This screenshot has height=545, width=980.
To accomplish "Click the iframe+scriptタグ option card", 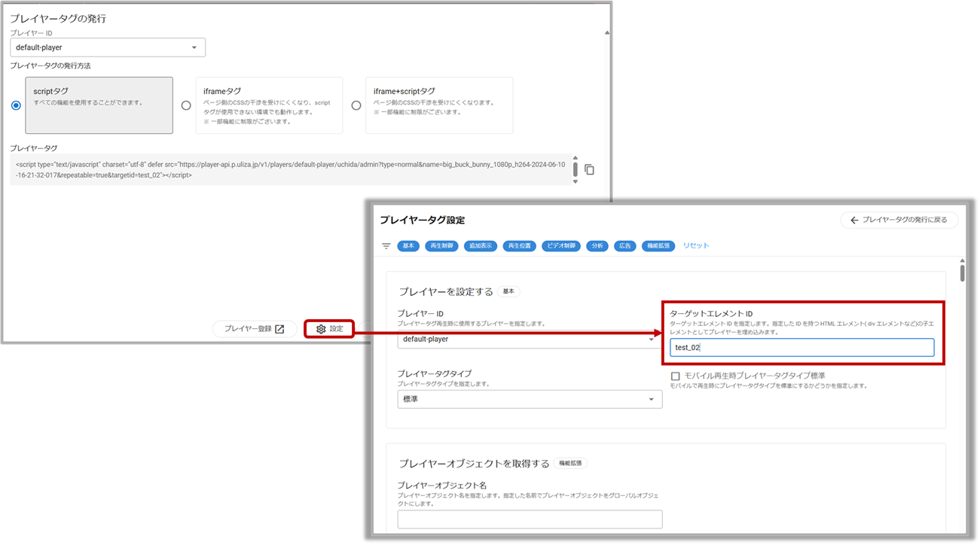I will click(x=439, y=105).
